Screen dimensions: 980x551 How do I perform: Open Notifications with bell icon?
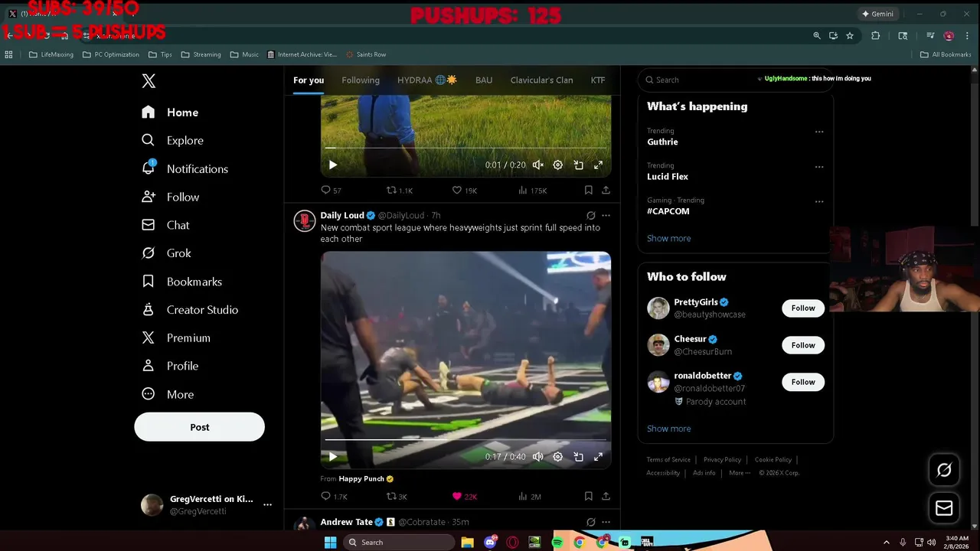[x=185, y=168]
